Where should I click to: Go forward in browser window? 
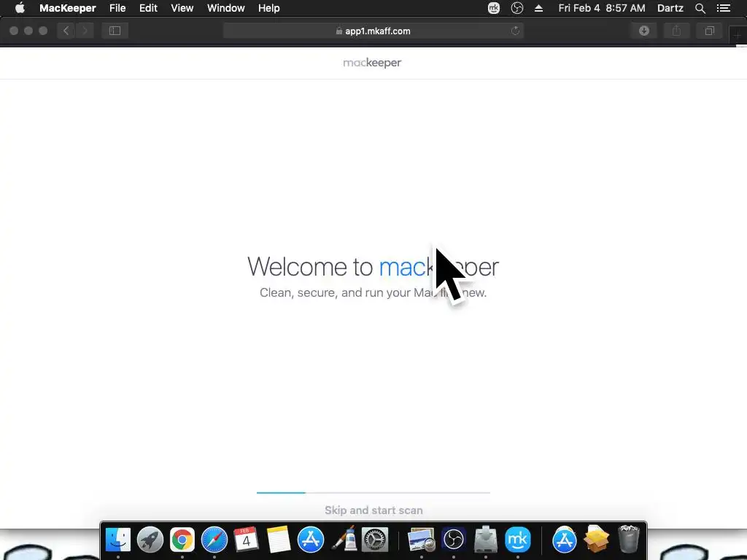(85, 31)
